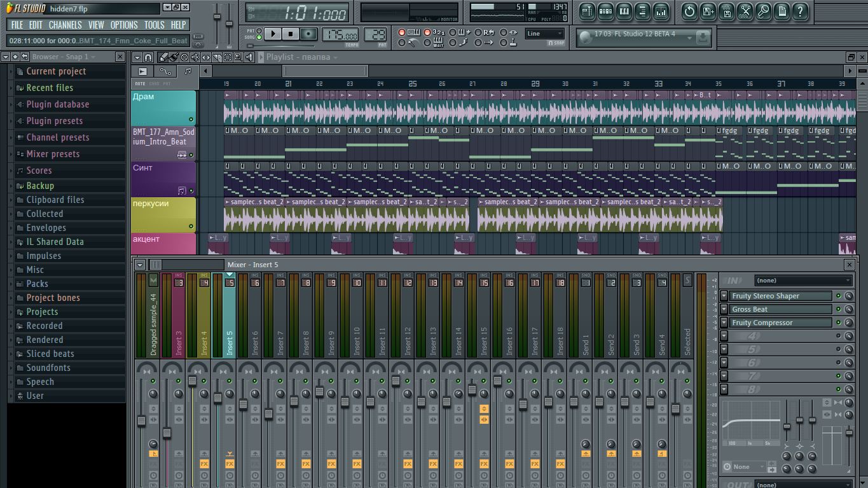868x488 pixels.
Task: Click the microphone recording toolbar icon
Action: tap(763, 11)
